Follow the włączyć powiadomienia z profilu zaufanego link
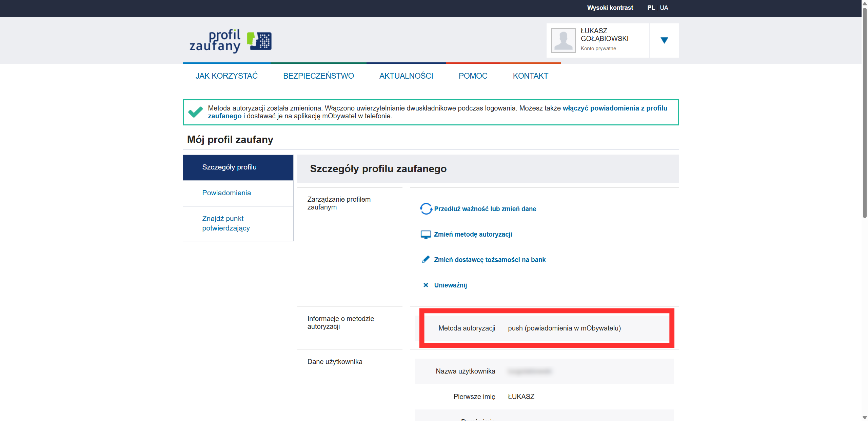 click(x=437, y=112)
